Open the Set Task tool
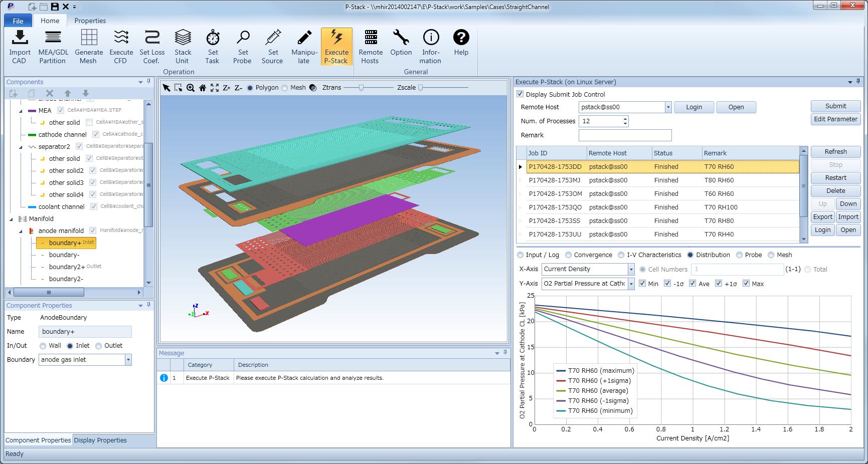The image size is (868, 464). tap(213, 47)
